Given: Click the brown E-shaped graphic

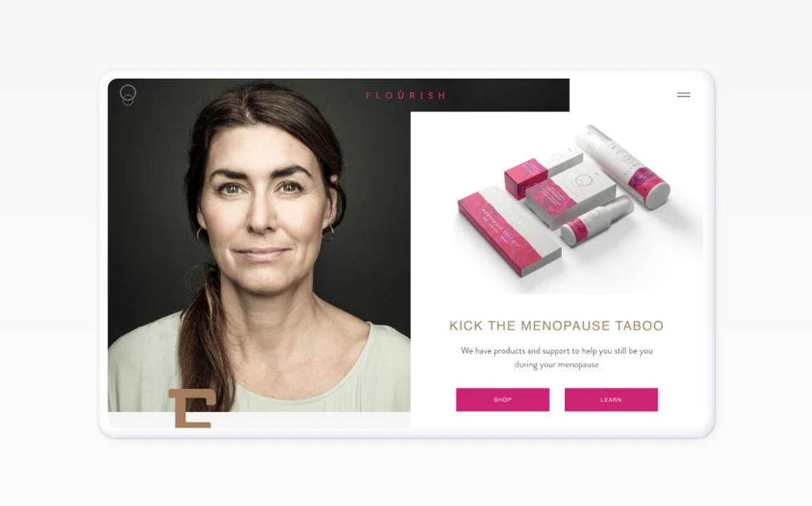Looking at the screenshot, I should 192,408.
